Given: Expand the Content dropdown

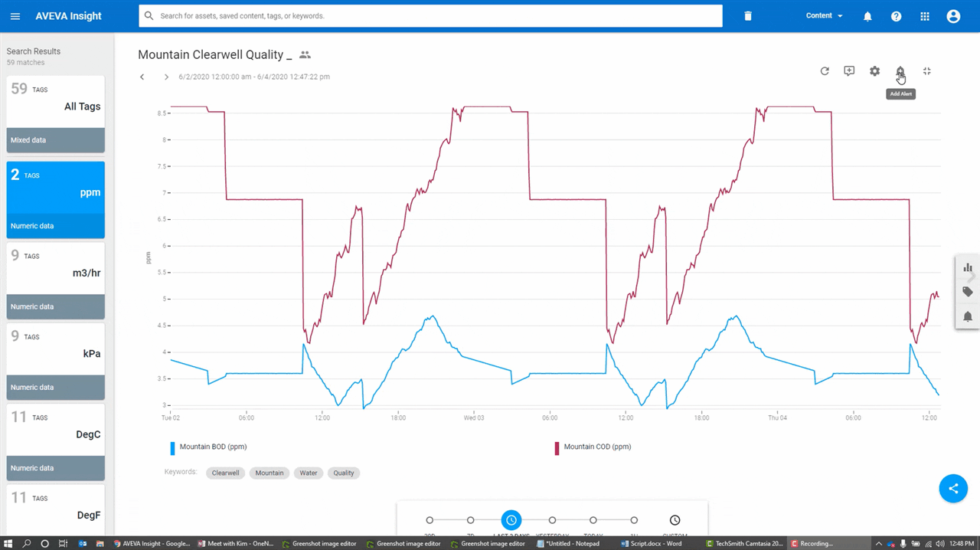Looking at the screenshot, I should [x=825, y=16].
